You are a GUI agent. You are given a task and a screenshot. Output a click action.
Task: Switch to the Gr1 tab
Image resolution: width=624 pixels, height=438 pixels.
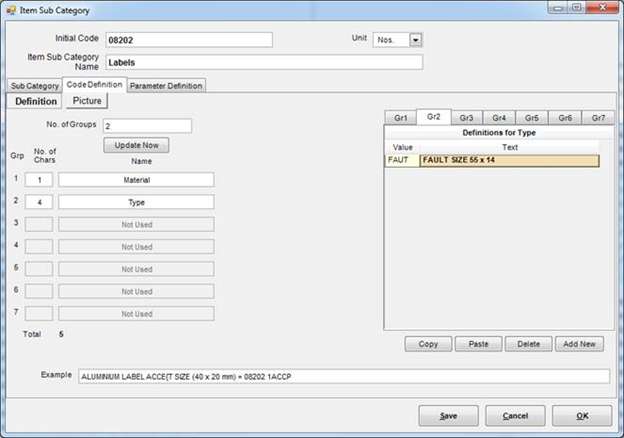(x=401, y=118)
